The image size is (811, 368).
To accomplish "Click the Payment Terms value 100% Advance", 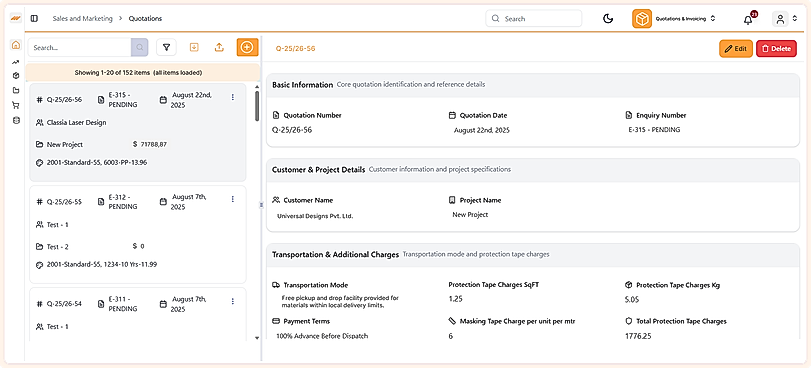I will pyautogui.click(x=322, y=336).
